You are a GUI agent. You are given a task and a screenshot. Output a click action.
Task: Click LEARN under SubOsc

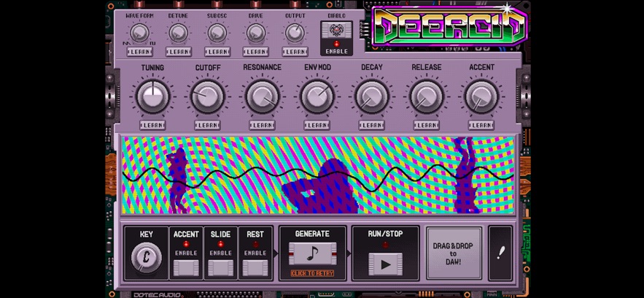pyautogui.click(x=217, y=52)
